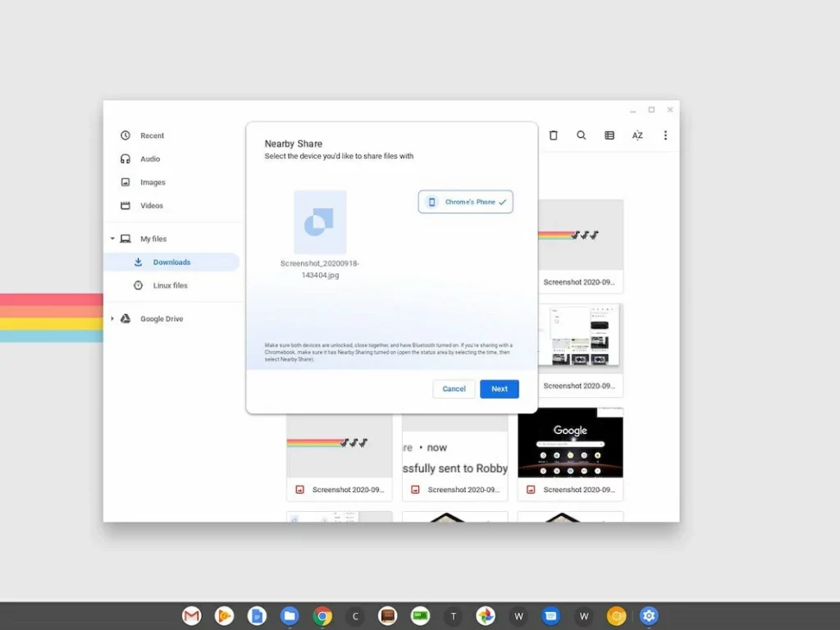Open the Google homepage screenshot thumbnail
Screen dimensions: 840x630
pyautogui.click(x=570, y=443)
